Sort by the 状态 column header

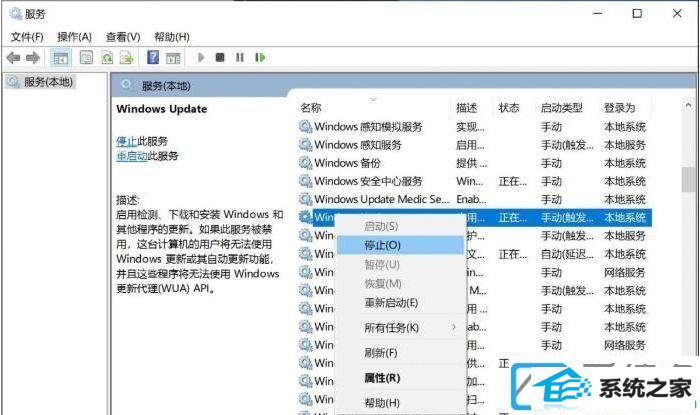coord(509,108)
